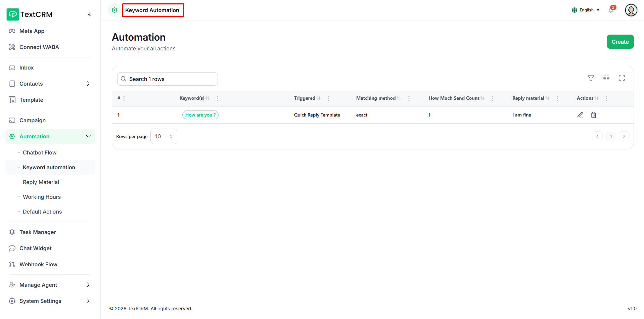Expand the Contacts submenu
The image size is (644, 319).
[x=88, y=84]
